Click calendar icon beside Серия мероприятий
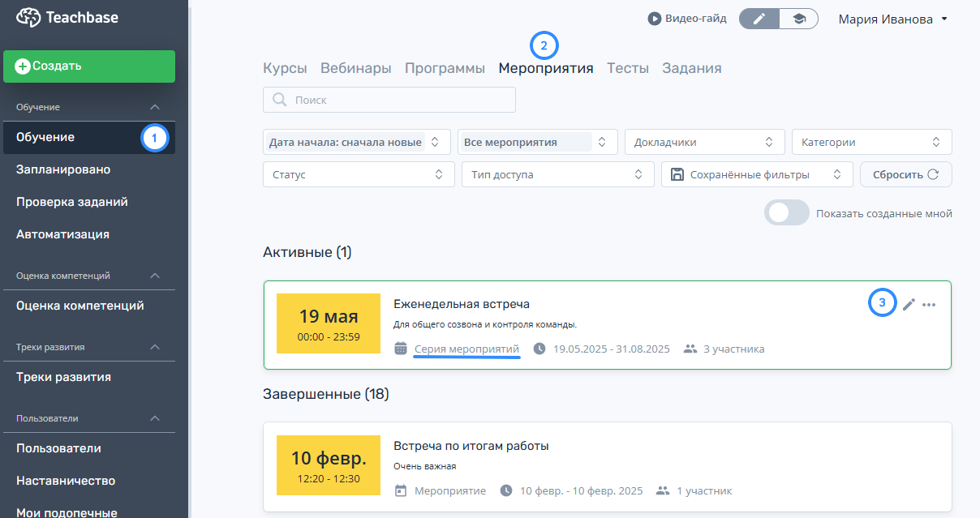 click(x=401, y=349)
